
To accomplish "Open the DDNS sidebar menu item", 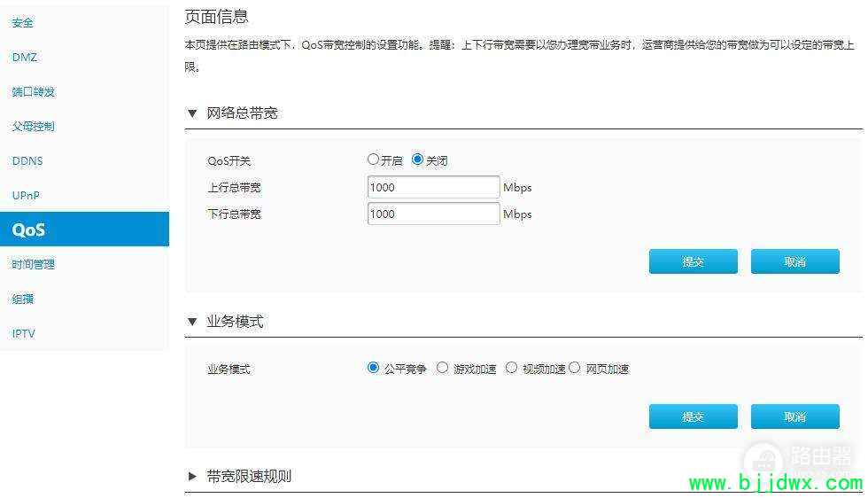I will click(x=27, y=160).
